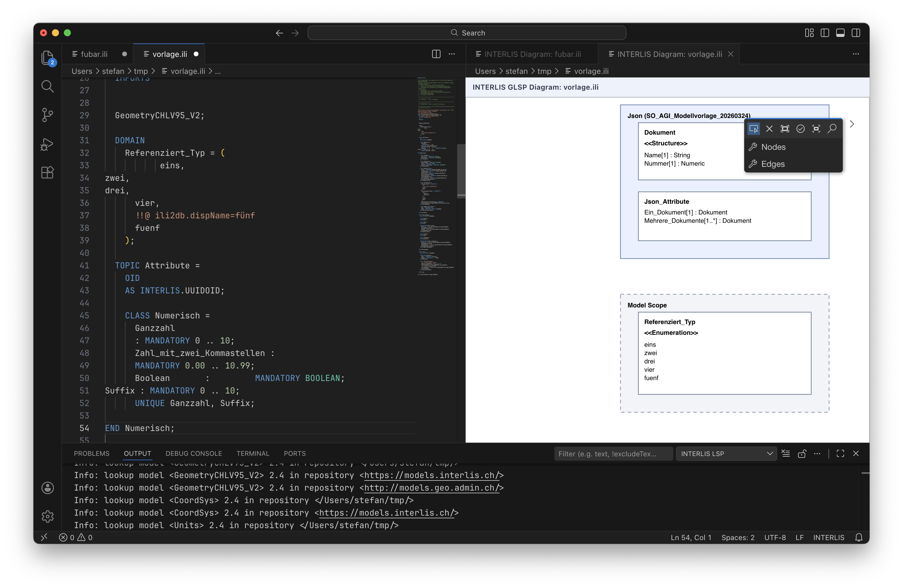Switch to the fubar.ili editor tab
Viewport: 903px width, 588px height.
click(x=97, y=54)
